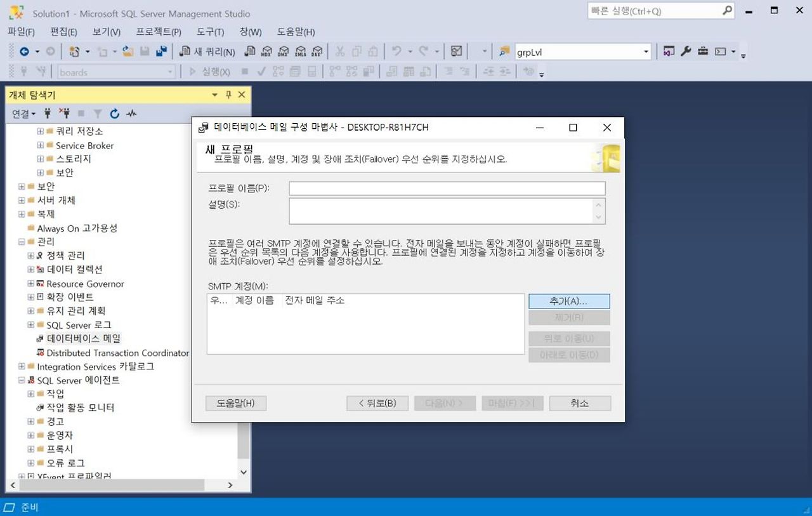Collapse the SQL Server 에이전트 node
The image size is (812, 516).
(x=22, y=381)
